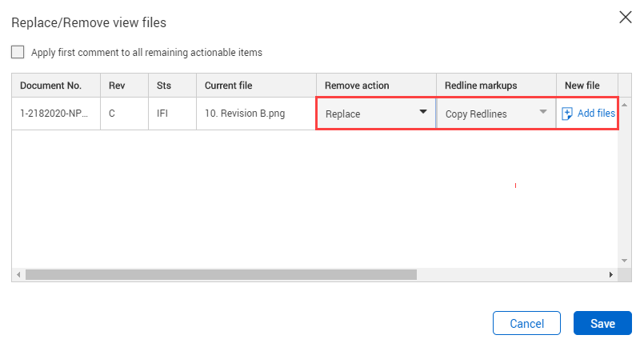The image size is (644, 347).
Task: Save the view file changes
Action: [x=602, y=323]
